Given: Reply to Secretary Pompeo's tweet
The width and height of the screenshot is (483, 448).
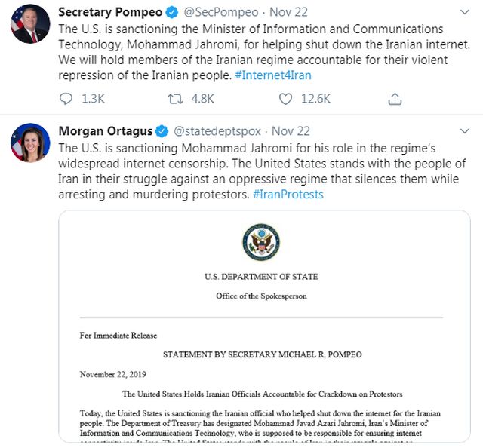Looking at the screenshot, I should [66, 99].
